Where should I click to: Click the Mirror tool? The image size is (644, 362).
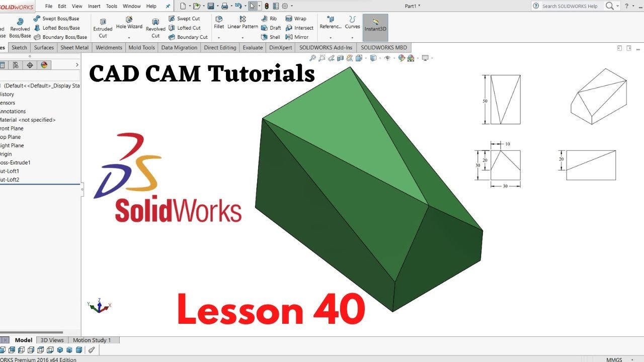(297, 37)
